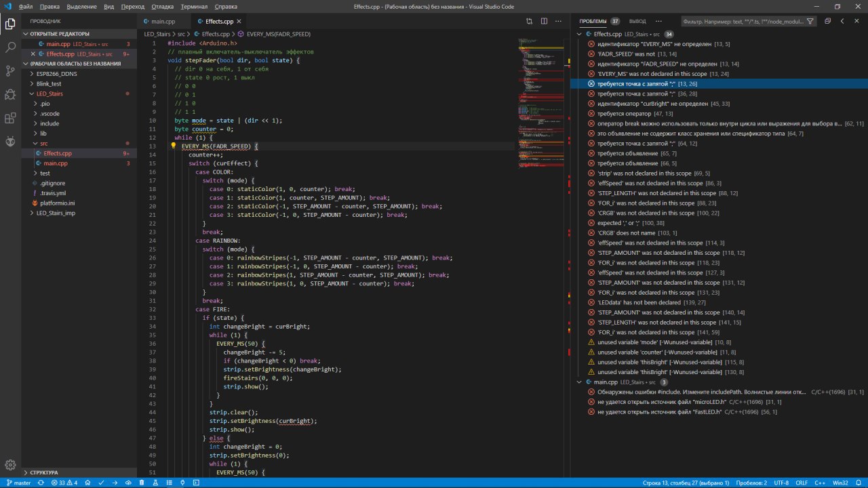Open the problems filter funnel options
The image size is (868, 488).
pos(810,21)
